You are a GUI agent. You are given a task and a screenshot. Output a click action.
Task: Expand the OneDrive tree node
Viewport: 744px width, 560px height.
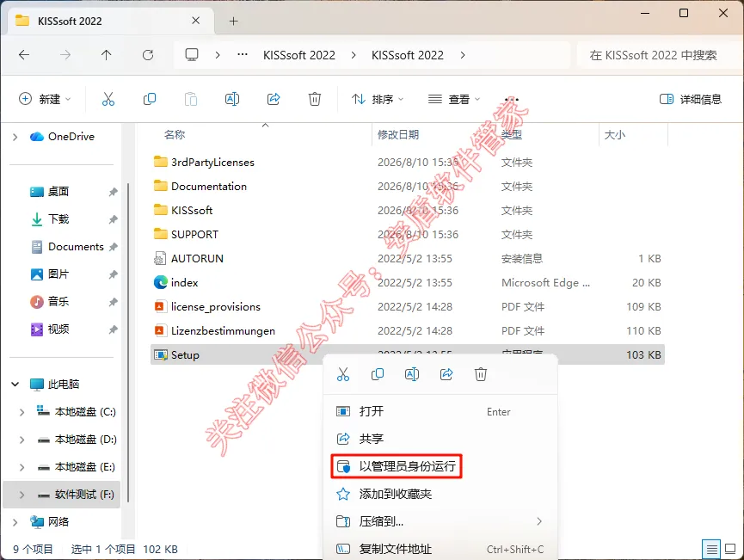(15, 137)
